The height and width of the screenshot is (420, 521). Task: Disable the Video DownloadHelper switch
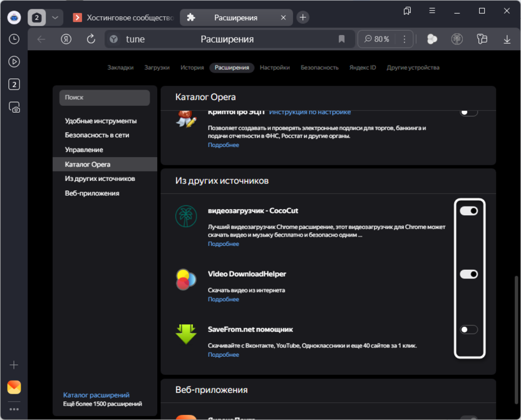point(469,274)
